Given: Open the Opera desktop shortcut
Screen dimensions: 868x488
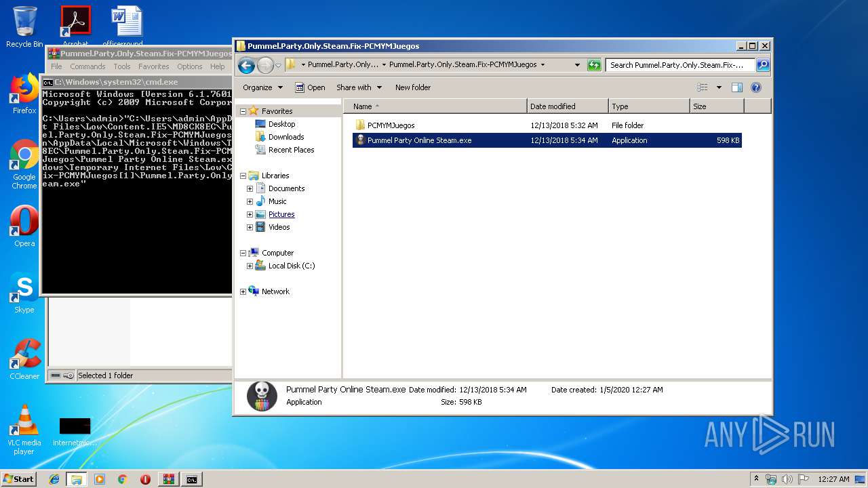Looking at the screenshot, I should [x=24, y=226].
